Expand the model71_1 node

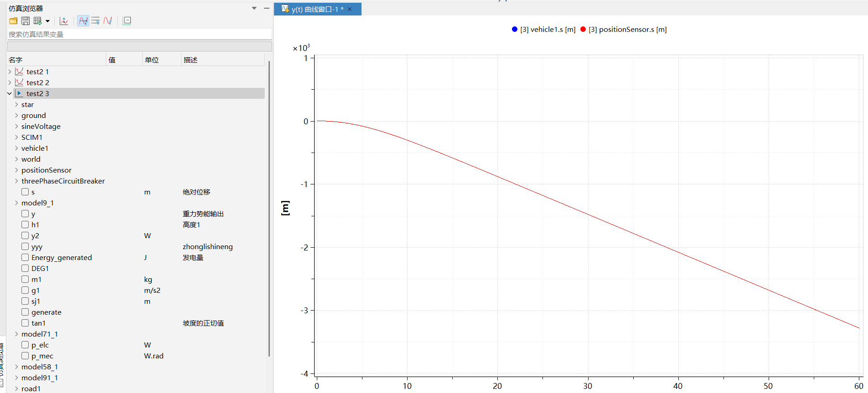pyautogui.click(x=16, y=334)
